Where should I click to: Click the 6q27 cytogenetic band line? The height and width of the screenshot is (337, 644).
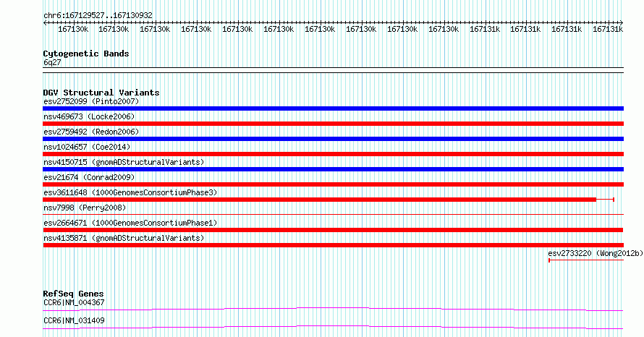333,70
